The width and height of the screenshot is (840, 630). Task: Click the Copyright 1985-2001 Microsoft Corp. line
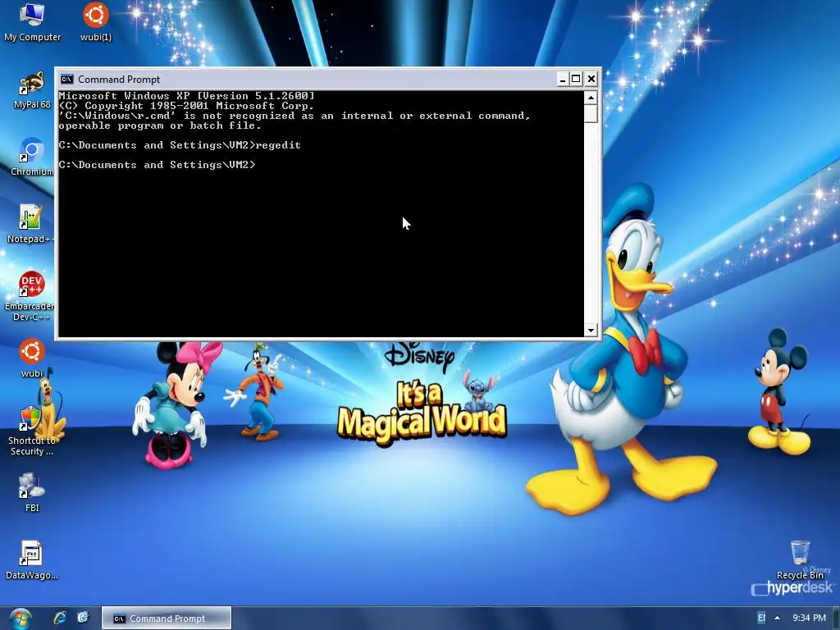(186, 106)
